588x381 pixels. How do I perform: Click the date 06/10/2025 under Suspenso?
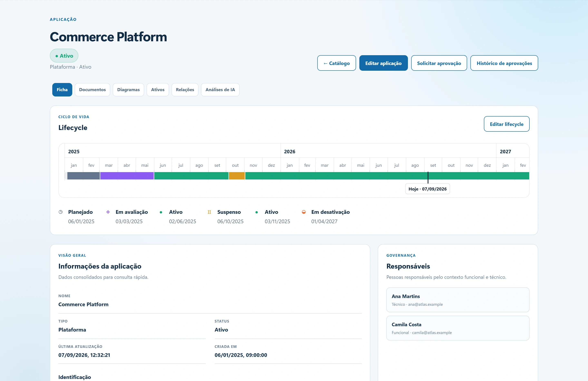point(230,221)
